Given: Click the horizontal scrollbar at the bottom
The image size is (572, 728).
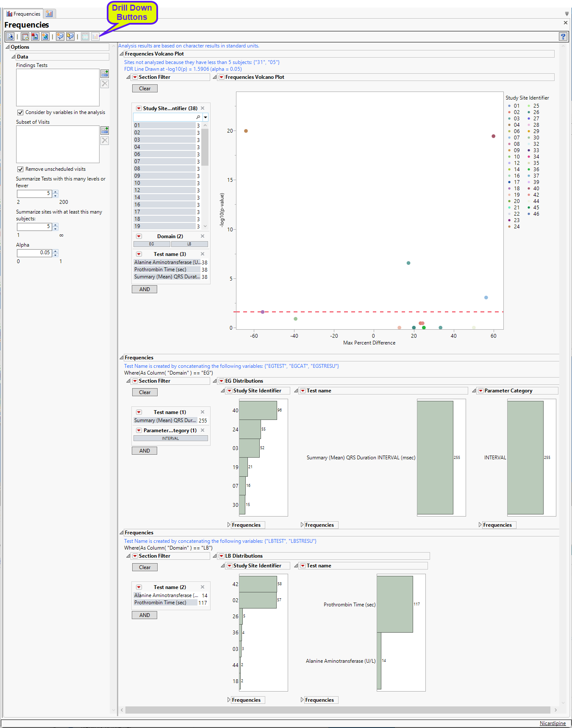Looking at the screenshot, I should pyautogui.click(x=337, y=710).
